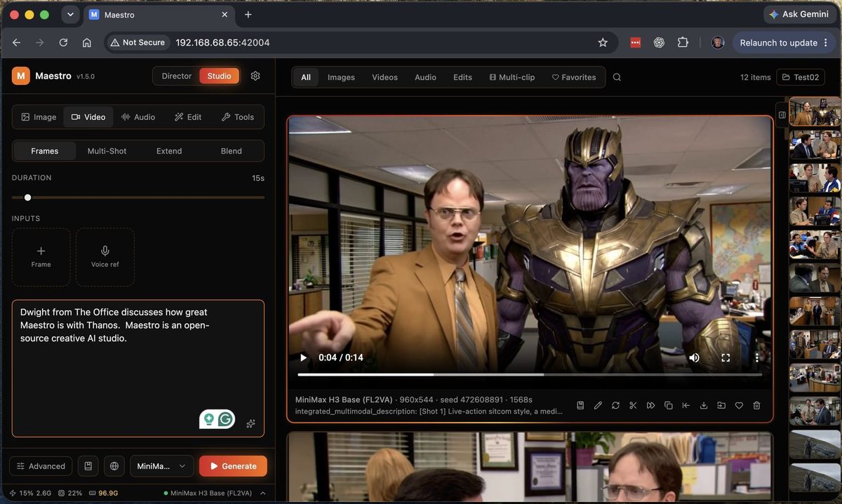Open a new browser tab

(x=248, y=14)
